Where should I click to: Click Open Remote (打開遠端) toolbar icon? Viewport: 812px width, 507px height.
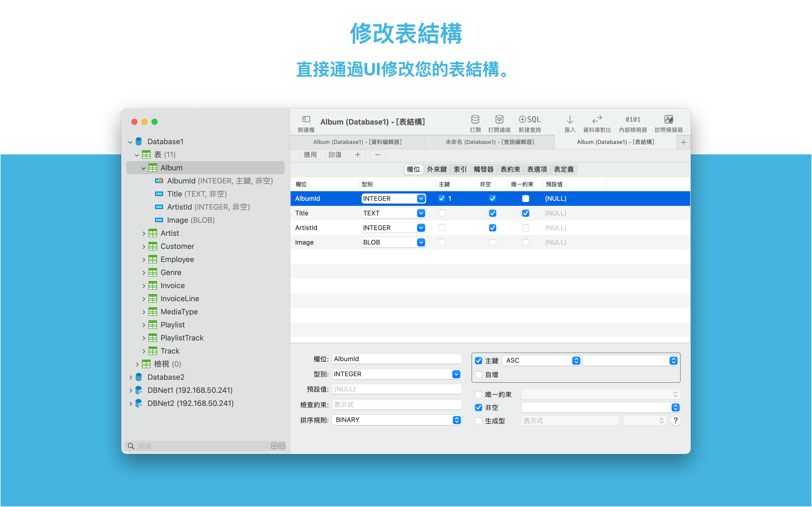click(x=499, y=119)
